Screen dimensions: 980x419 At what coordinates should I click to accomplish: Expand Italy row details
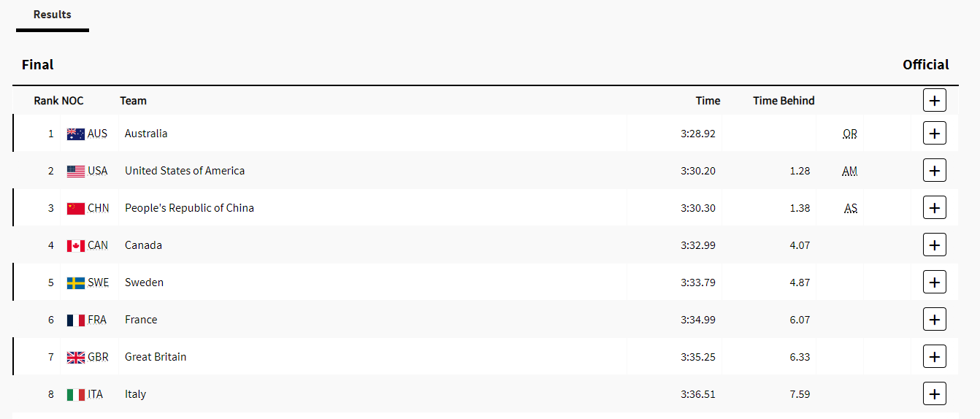coord(935,394)
